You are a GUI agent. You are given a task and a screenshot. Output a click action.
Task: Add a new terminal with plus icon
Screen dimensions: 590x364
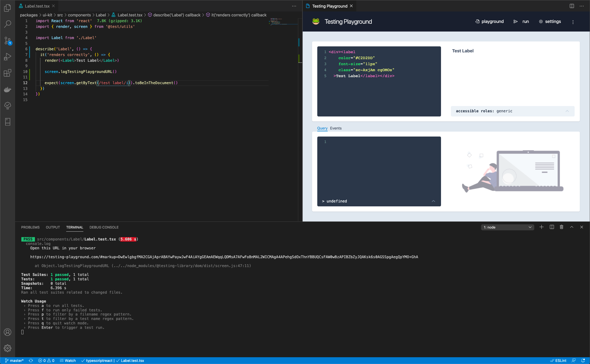coord(542,227)
